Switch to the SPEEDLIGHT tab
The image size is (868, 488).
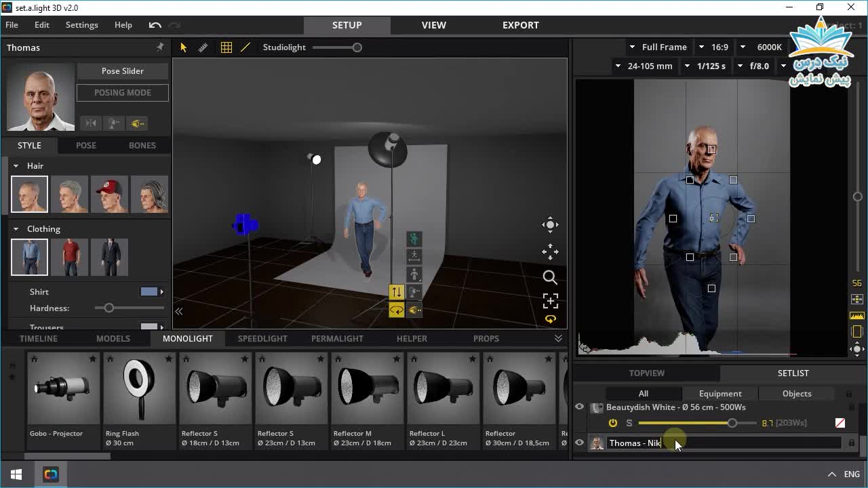pyautogui.click(x=262, y=338)
